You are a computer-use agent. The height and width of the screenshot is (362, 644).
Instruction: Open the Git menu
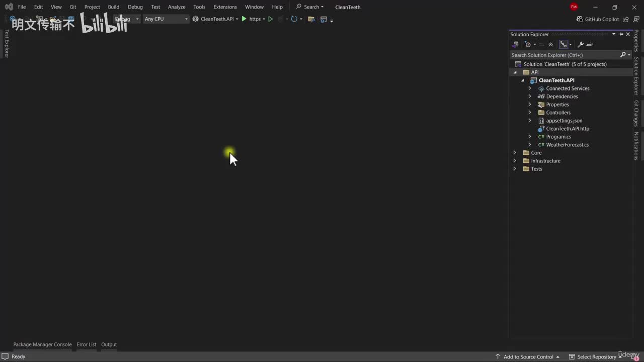pyautogui.click(x=73, y=7)
